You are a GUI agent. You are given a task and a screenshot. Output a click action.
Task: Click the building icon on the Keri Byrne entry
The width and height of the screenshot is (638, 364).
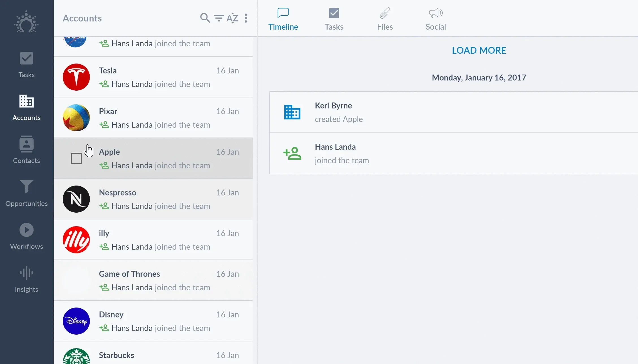pos(292,112)
